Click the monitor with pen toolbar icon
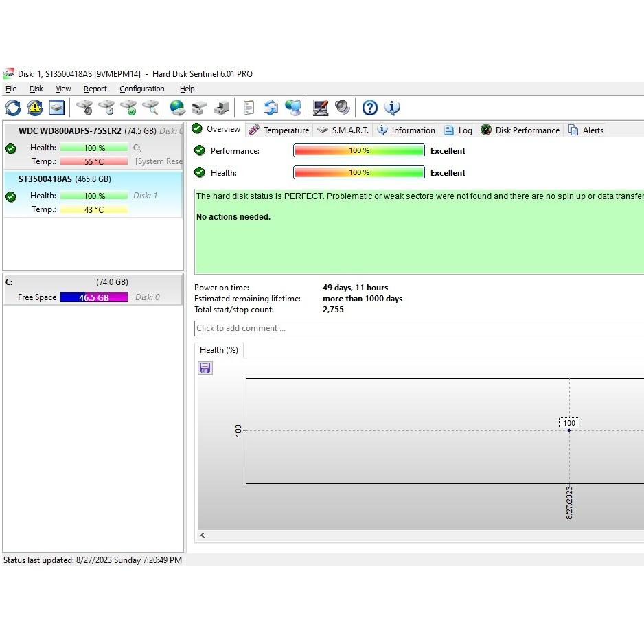Screen dimensions: 644x644 tap(321, 108)
